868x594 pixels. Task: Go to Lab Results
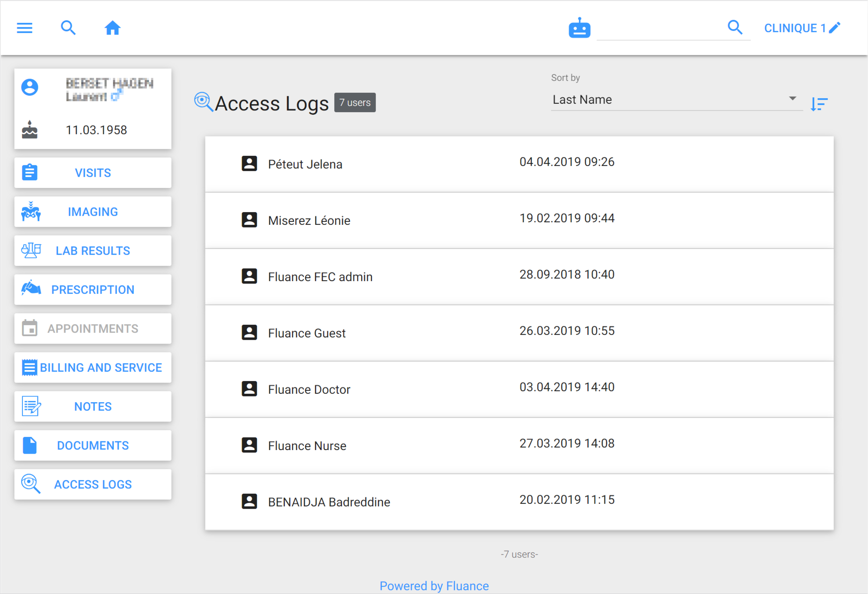(93, 251)
